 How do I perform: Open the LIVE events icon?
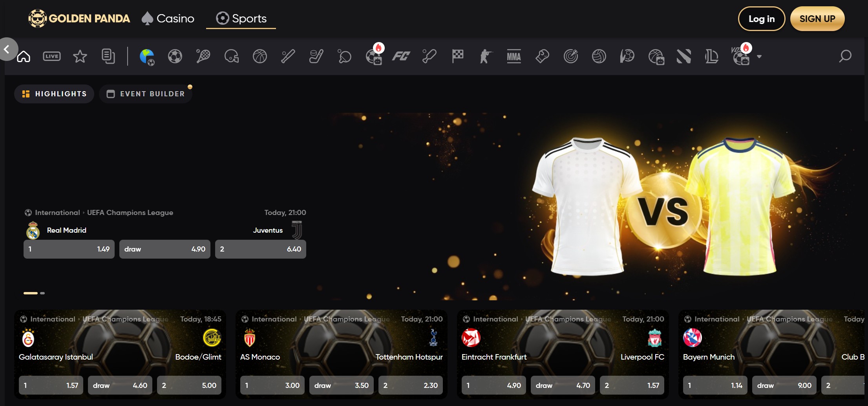click(52, 57)
